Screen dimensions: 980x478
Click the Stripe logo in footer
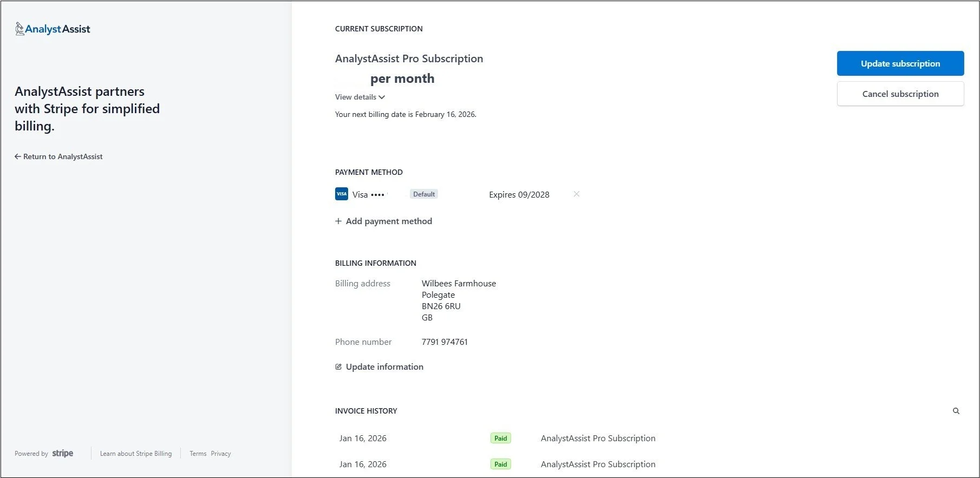coord(63,453)
